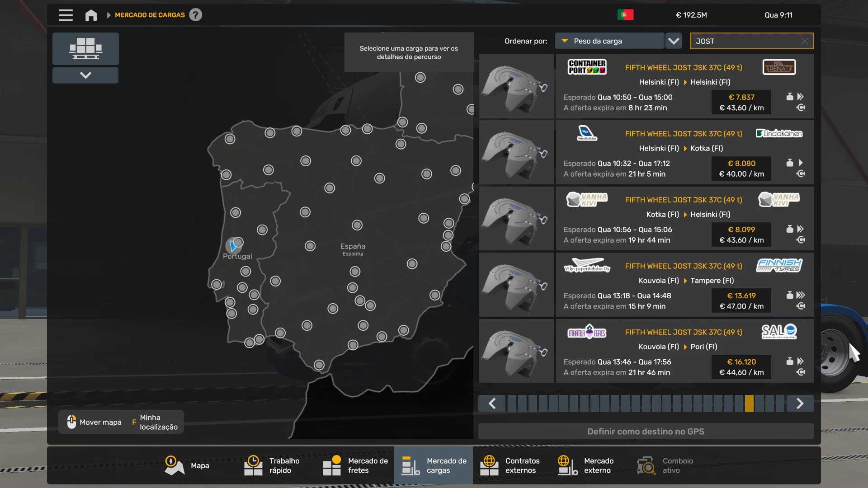Open Trabalho rápido tab
This screenshot has height=488, width=868.
tap(276, 465)
